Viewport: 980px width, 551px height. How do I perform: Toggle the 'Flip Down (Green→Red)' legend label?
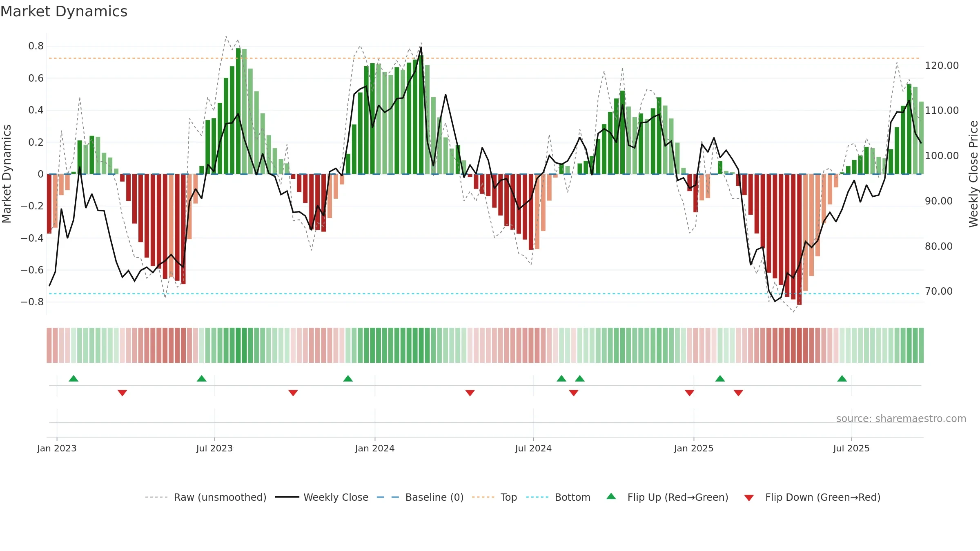[x=823, y=498]
